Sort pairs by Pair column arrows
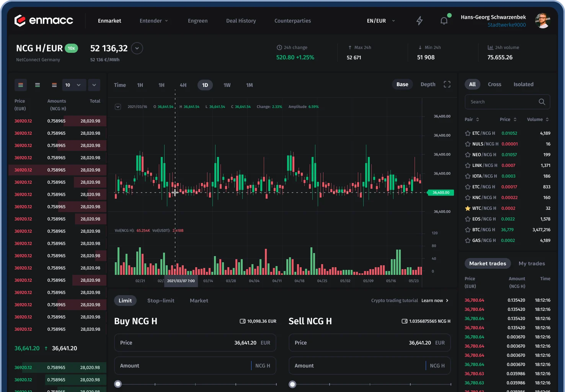This screenshot has height=392, width=565. [478, 119]
